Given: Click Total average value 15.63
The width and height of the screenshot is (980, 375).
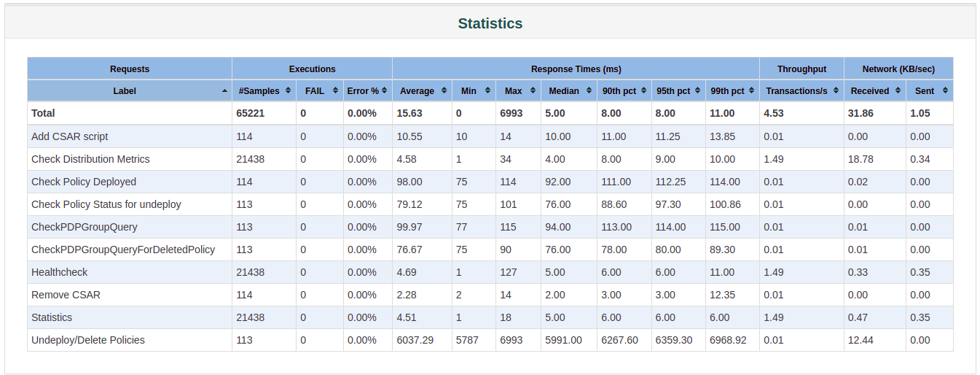Looking at the screenshot, I should coord(409,113).
